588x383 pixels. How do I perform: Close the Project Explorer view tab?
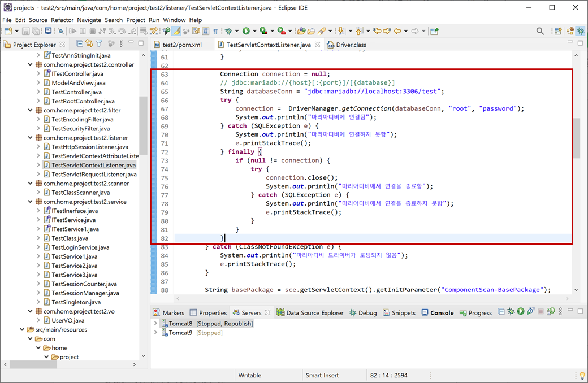click(62, 44)
